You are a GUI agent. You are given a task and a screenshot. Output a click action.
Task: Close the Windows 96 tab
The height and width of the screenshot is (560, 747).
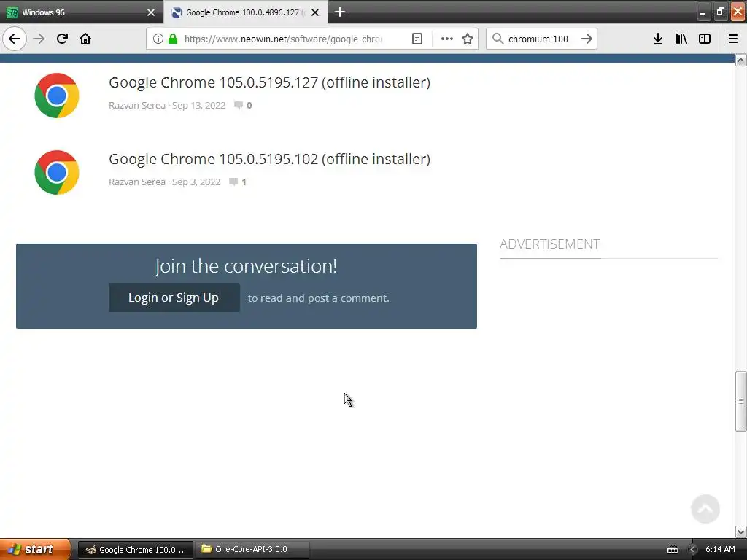(x=151, y=12)
